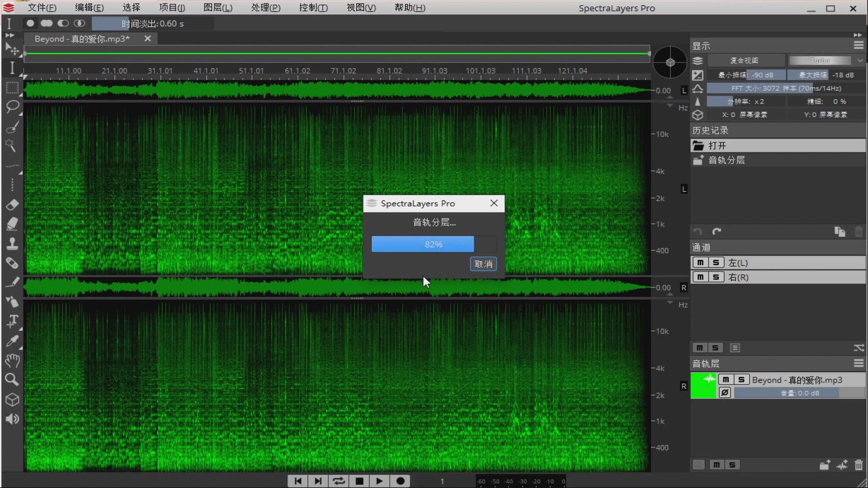Select the hand pan tool
868x488 pixels.
12,360
